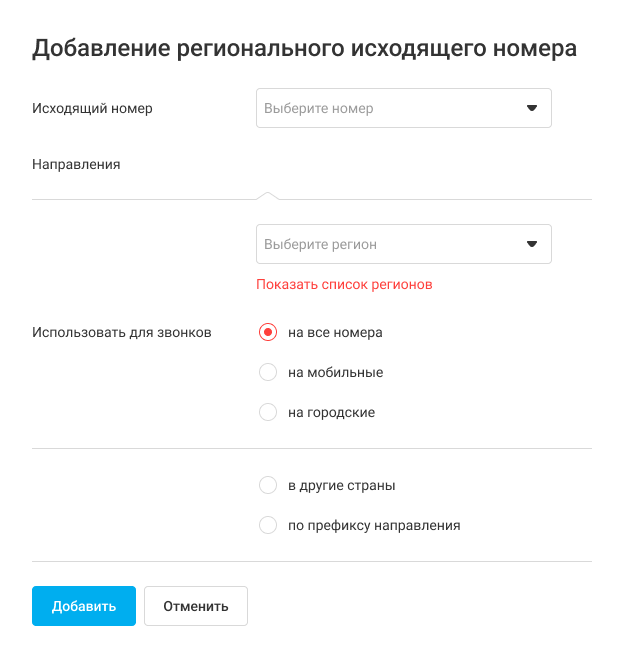Click the 'по префиксу направления' text label

click(373, 525)
